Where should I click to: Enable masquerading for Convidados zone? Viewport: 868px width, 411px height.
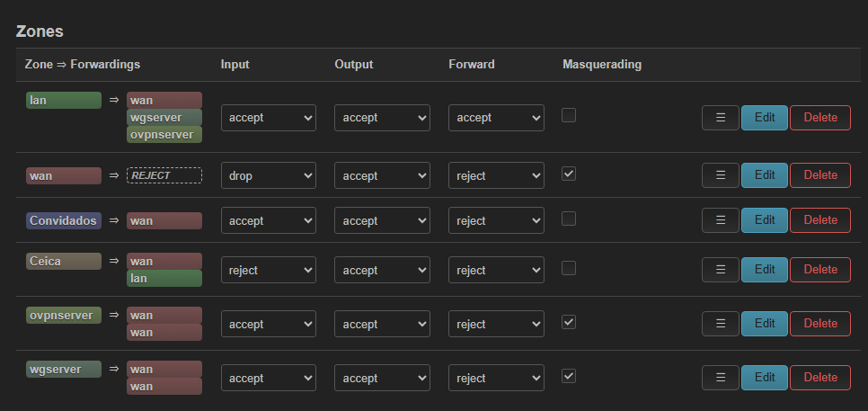pyautogui.click(x=569, y=219)
